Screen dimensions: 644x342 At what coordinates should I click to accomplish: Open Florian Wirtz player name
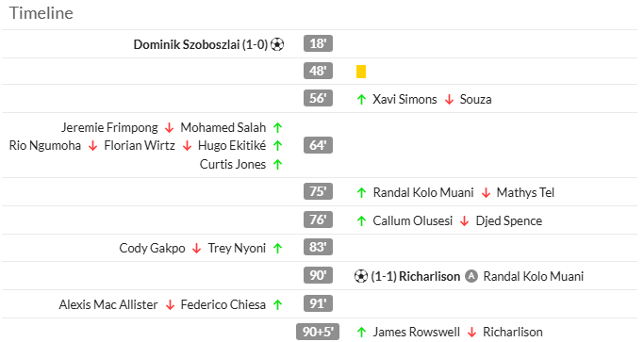click(x=140, y=145)
